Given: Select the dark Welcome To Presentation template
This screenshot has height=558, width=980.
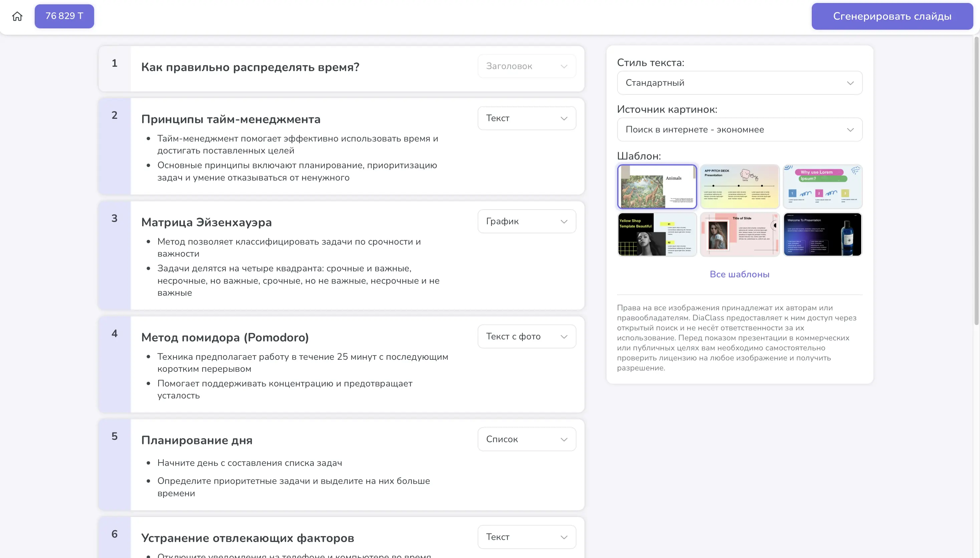Looking at the screenshot, I should tap(822, 234).
